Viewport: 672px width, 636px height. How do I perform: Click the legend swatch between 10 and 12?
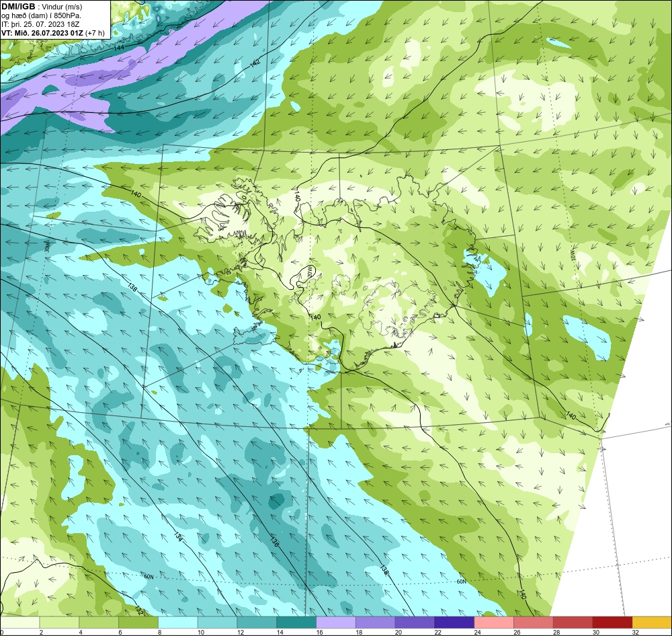point(217,623)
